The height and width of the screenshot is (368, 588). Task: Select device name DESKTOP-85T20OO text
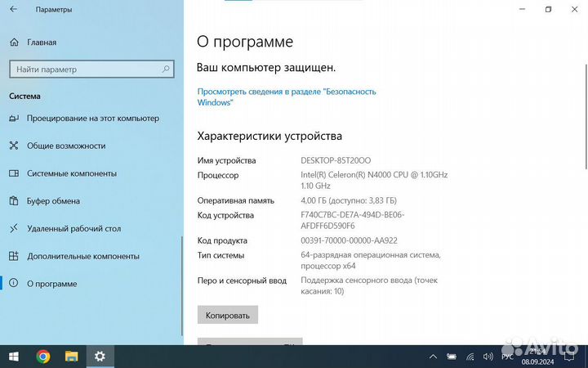coord(336,160)
